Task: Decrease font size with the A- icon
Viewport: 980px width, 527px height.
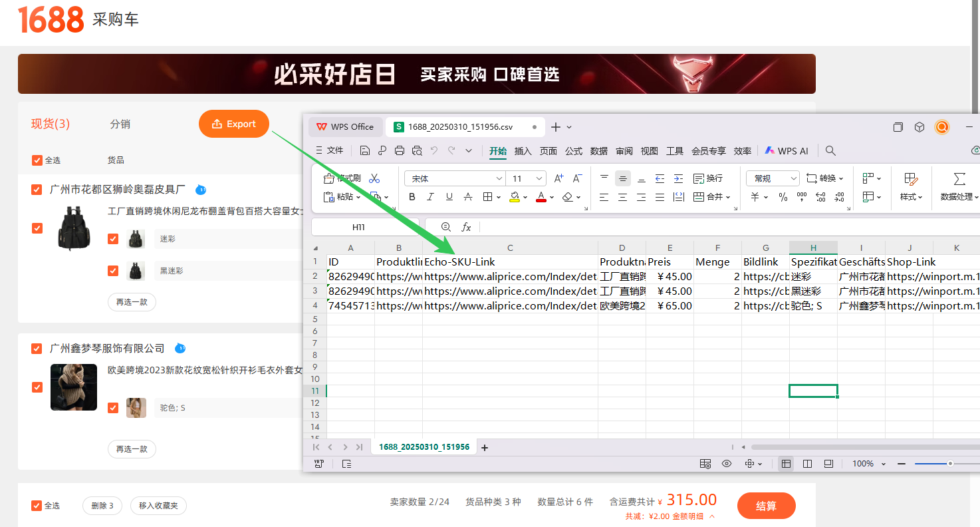Action: tap(577, 178)
